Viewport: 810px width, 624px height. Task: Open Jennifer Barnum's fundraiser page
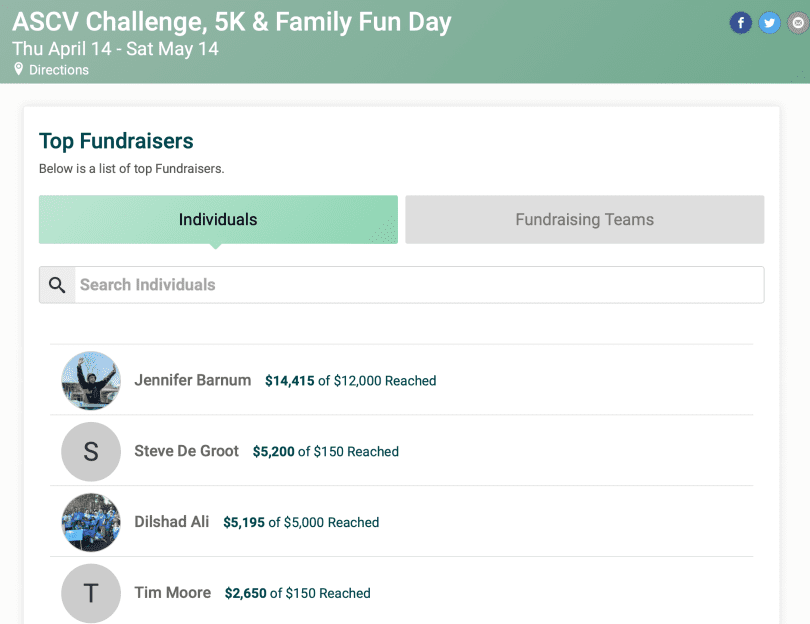pos(193,380)
